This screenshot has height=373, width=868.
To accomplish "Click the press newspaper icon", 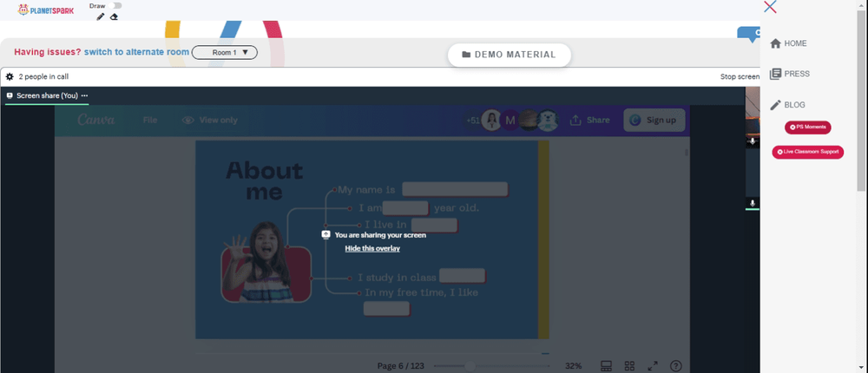I will coord(775,74).
